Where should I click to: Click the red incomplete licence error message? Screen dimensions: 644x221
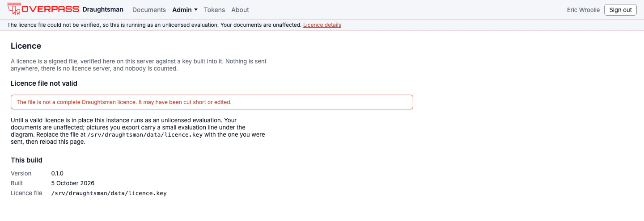(x=212, y=102)
